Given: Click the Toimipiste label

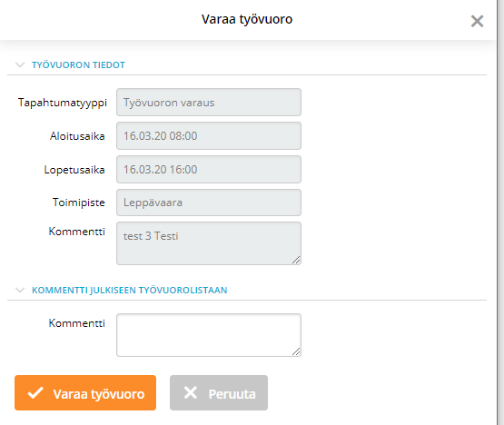Looking at the screenshot, I should point(79,203).
